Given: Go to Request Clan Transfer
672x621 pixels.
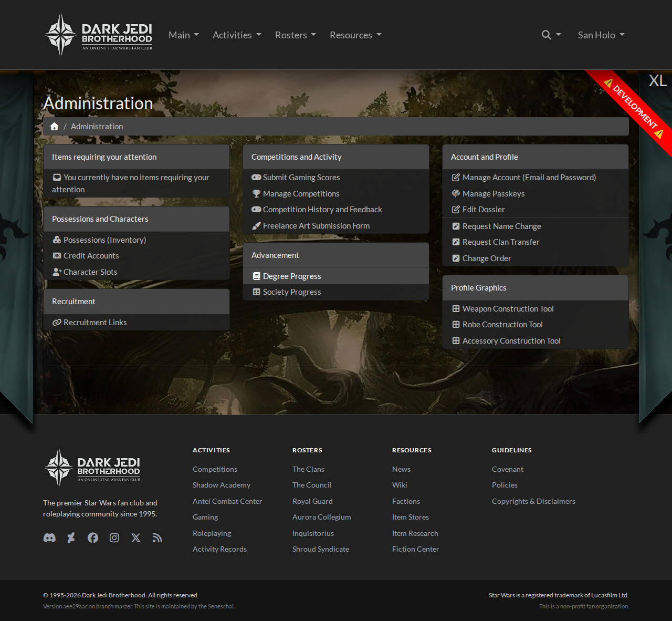Looking at the screenshot, I should [x=500, y=242].
